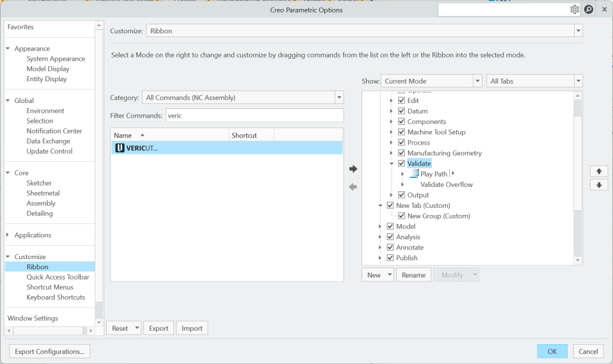Click the sidebar horizontal scrollbar
This screenshot has height=364, width=613.
click(x=49, y=330)
